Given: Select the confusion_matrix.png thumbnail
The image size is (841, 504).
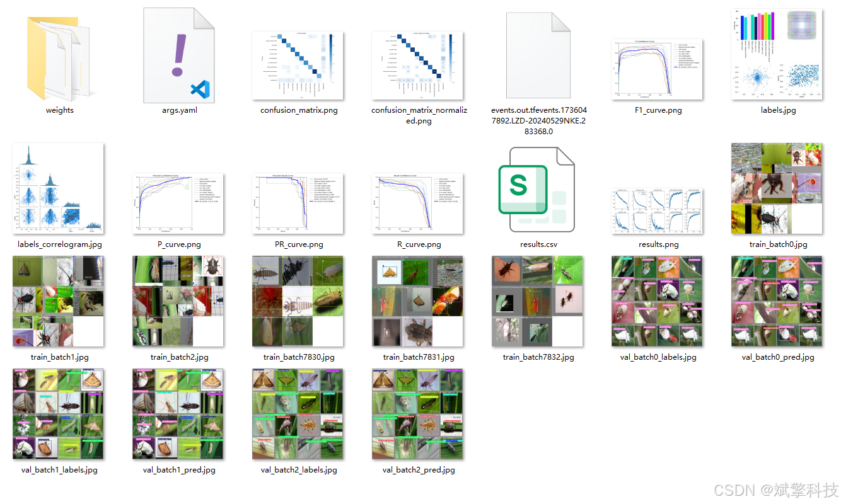Looking at the screenshot, I should coord(299,65).
